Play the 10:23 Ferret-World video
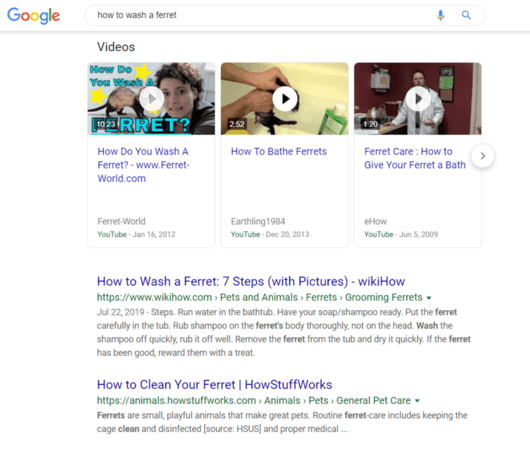This screenshot has height=450, width=530. click(x=151, y=99)
